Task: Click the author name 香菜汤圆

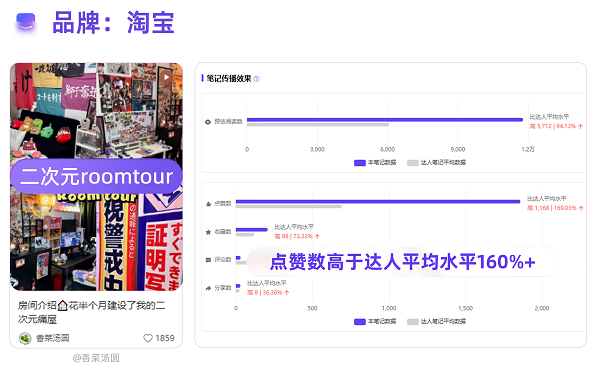Action: point(52,338)
